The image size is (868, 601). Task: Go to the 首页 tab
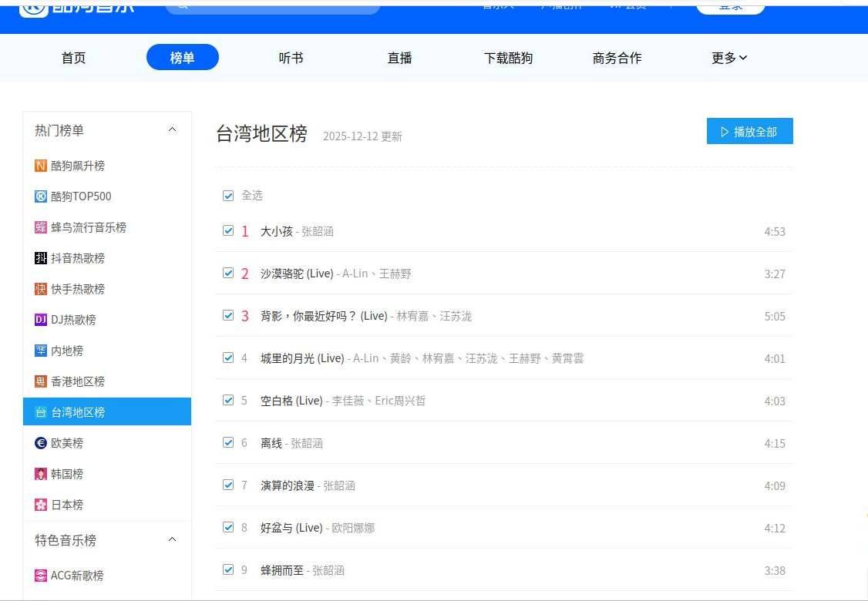click(73, 58)
